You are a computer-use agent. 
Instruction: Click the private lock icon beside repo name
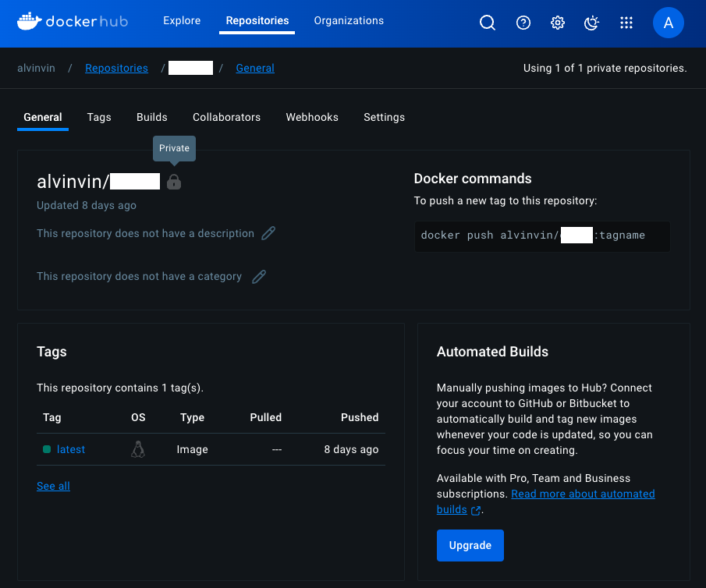[x=174, y=182]
